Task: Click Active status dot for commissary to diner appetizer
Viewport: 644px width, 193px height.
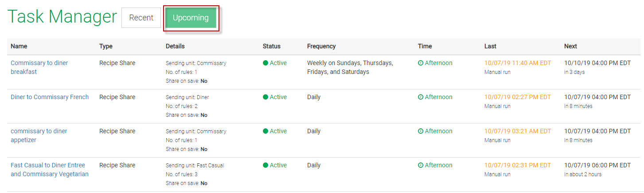Action: pos(265,131)
